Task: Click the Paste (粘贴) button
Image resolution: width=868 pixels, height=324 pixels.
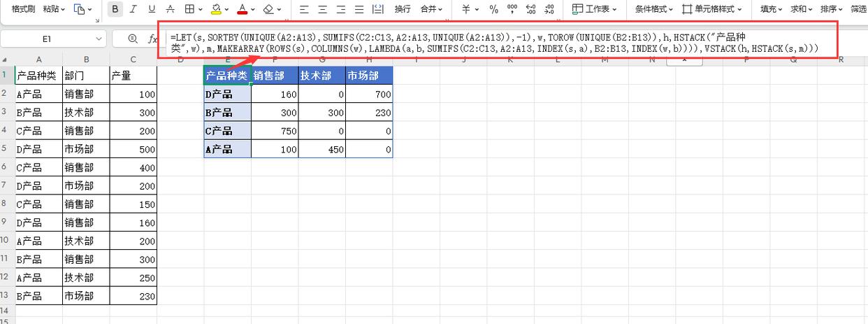Action: click(x=50, y=9)
